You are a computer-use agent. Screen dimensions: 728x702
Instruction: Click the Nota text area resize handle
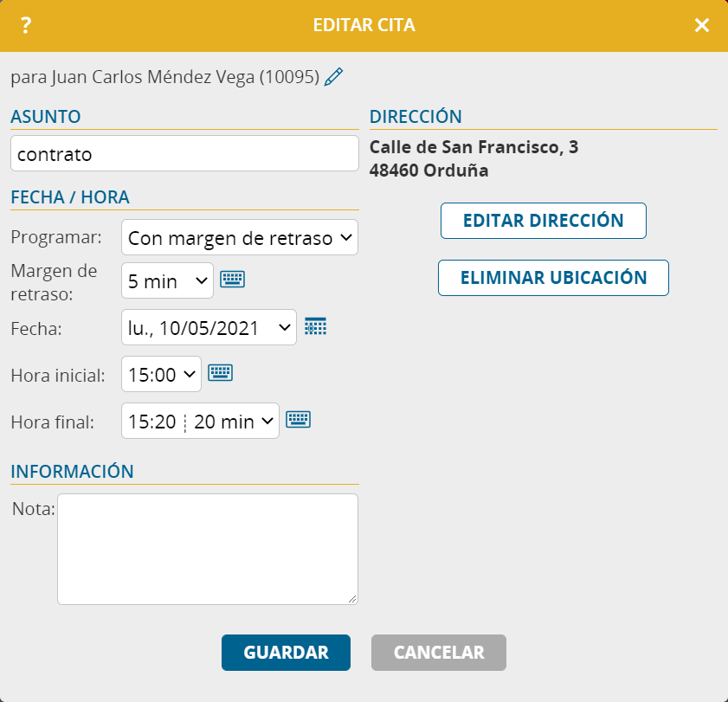pos(352,599)
